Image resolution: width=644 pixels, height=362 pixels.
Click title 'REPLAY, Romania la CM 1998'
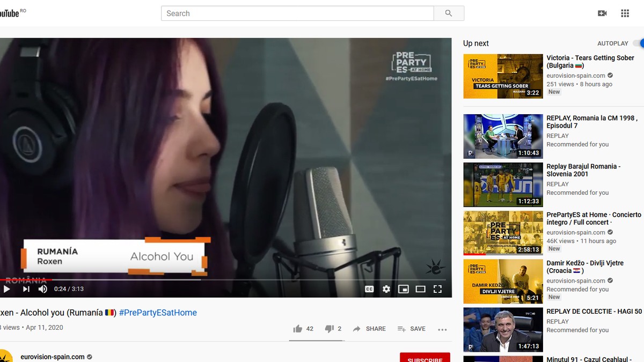point(592,122)
